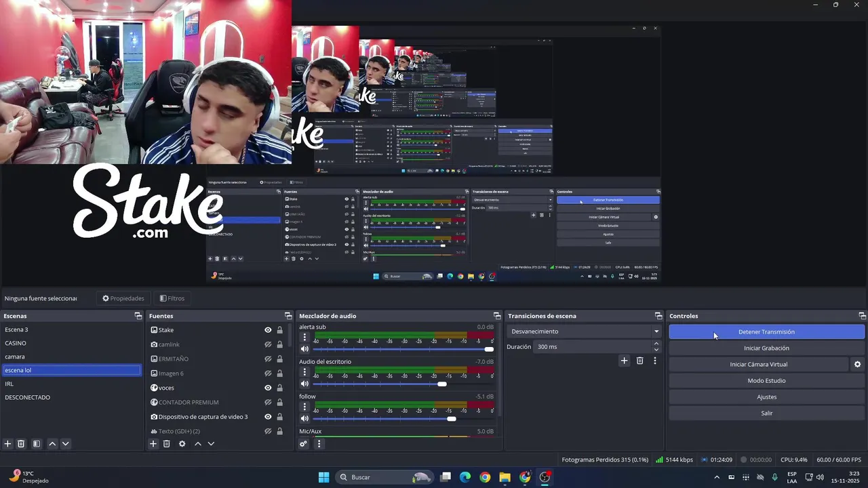Open advanced audio properties gear in mixer
The image size is (868, 488).
[x=304, y=444]
